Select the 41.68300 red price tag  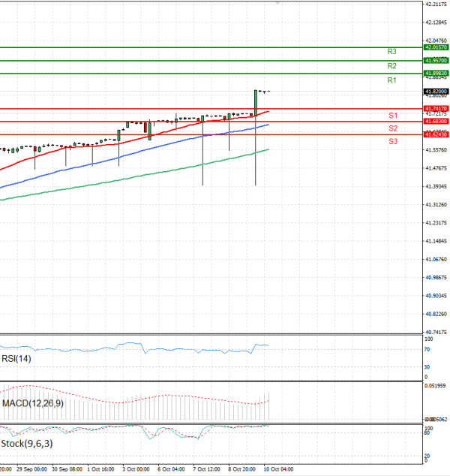[436, 121]
